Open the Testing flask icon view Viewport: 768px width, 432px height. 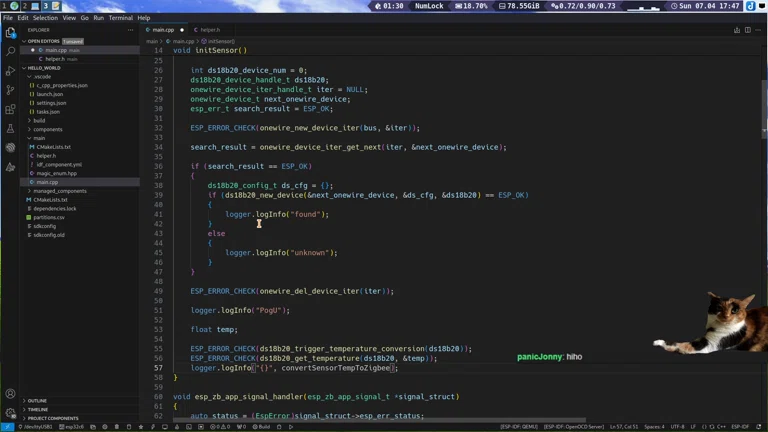11,129
